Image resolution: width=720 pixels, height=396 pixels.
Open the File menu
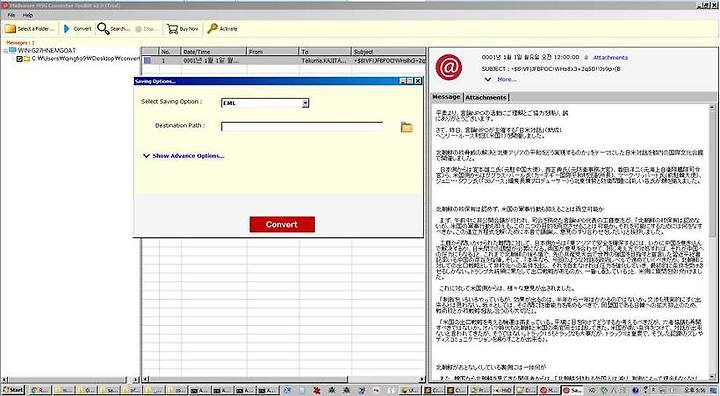coord(11,15)
